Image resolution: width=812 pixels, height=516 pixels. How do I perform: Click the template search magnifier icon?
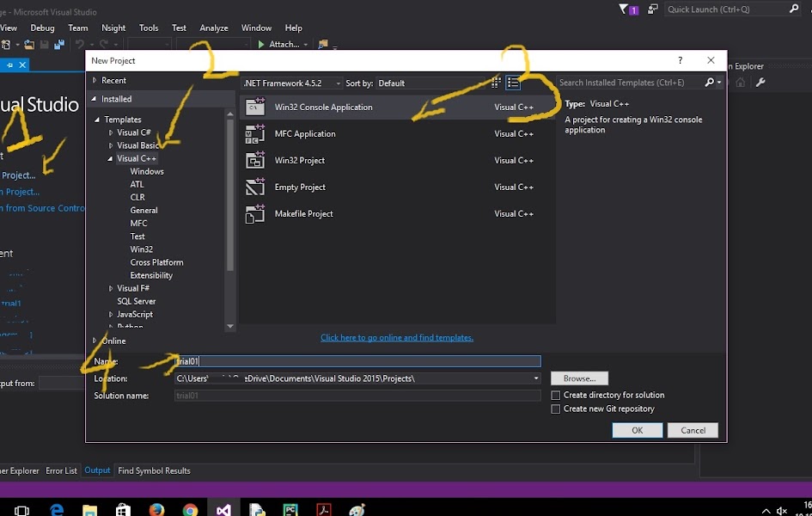(710, 83)
